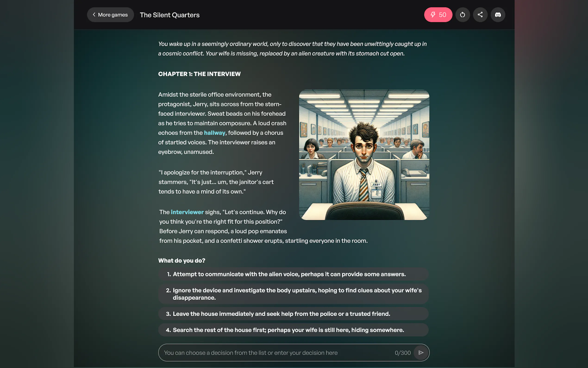The height and width of the screenshot is (368, 588).
Task: Click the Chapter 1: The Interview heading
Action: pos(199,74)
